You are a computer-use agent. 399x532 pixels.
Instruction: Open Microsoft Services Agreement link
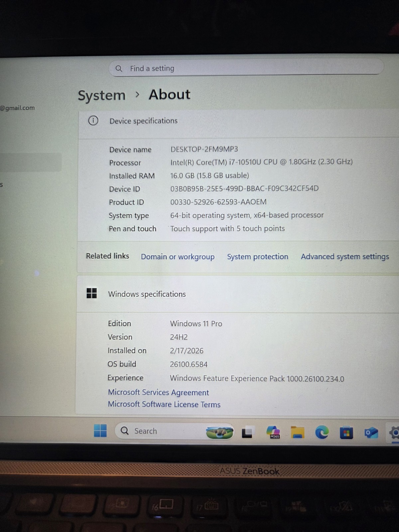tap(158, 392)
